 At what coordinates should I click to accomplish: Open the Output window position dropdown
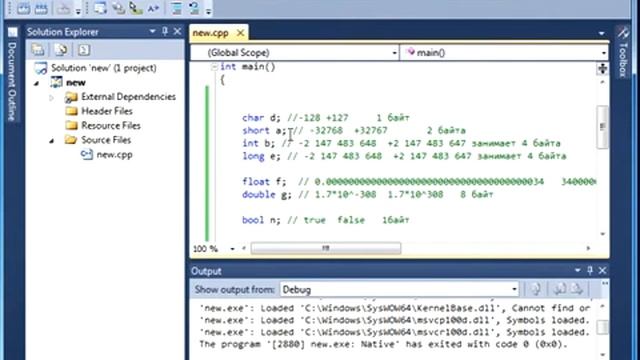[577, 270]
